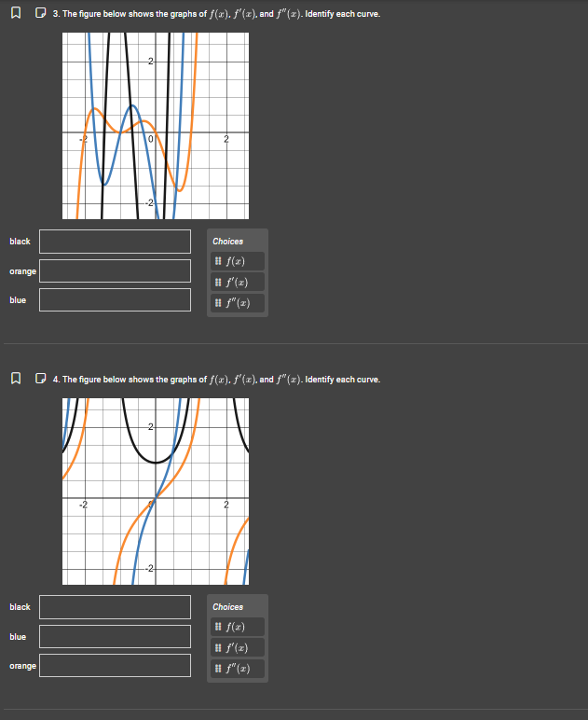Viewport: 588px width, 720px height.
Task: Bookmark question 4 with the flag icon
Action: [x=15, y=379]
